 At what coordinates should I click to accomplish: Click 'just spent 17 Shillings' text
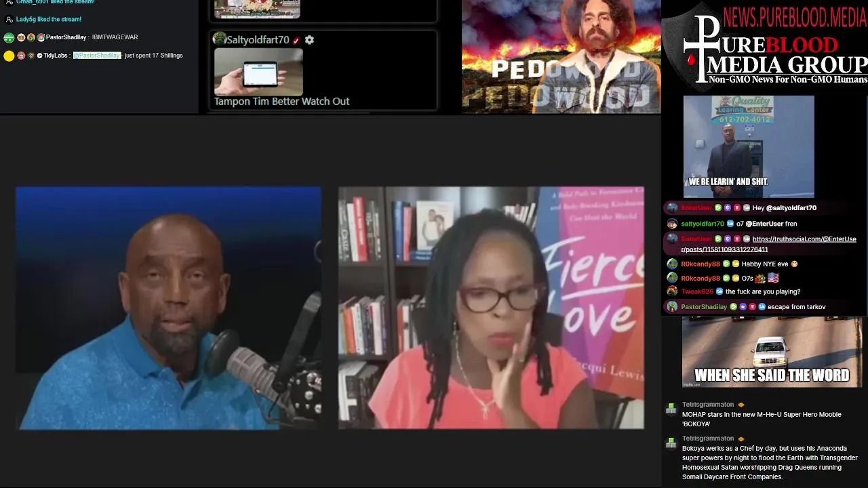click(154, 56)
